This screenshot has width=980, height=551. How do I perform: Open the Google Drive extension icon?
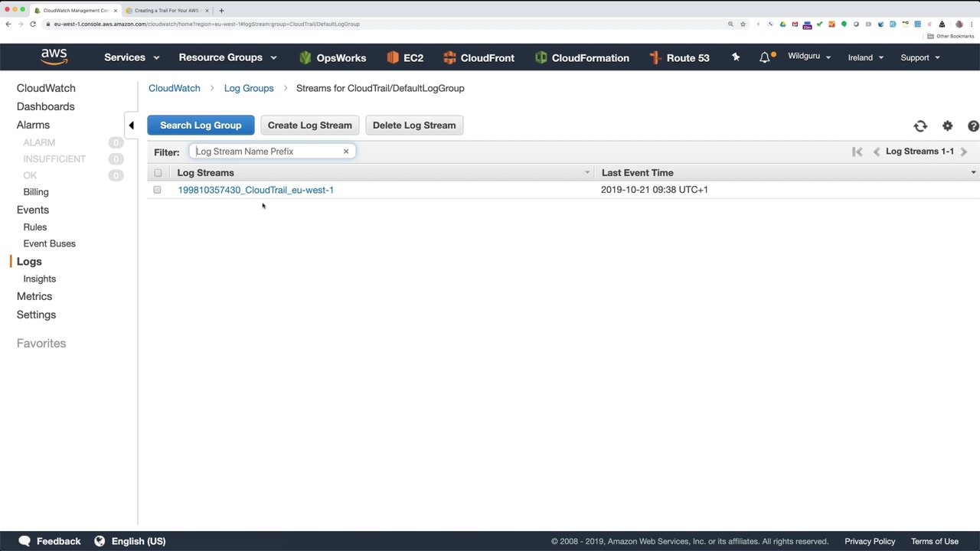[x=782, y=24]
